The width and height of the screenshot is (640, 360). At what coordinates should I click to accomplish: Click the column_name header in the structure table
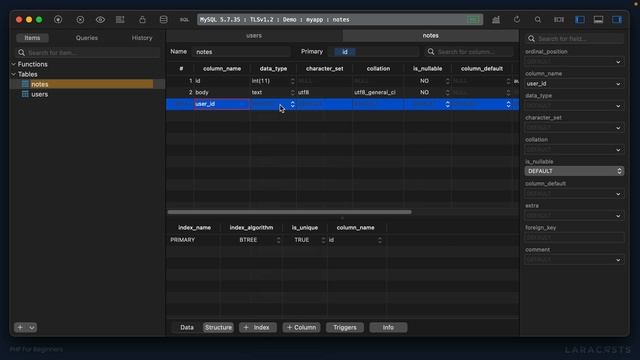(x=222, y=69)
